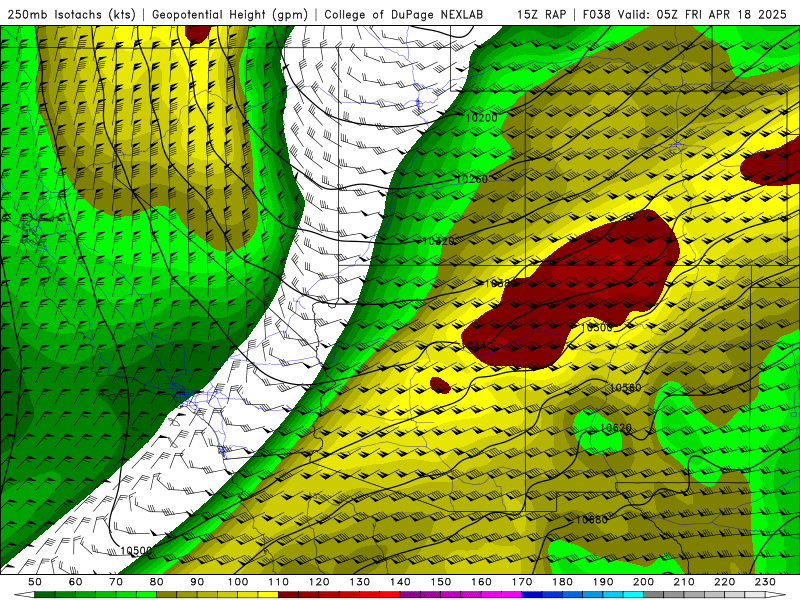
Task: Select the 10620 height contour label
Action: 616,428
